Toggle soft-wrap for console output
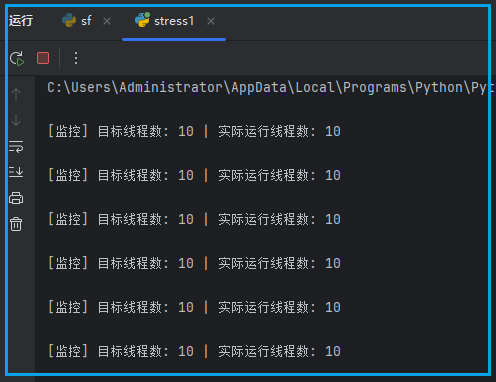Viewport: 496px width, 382px height. (x=16, y=146)
